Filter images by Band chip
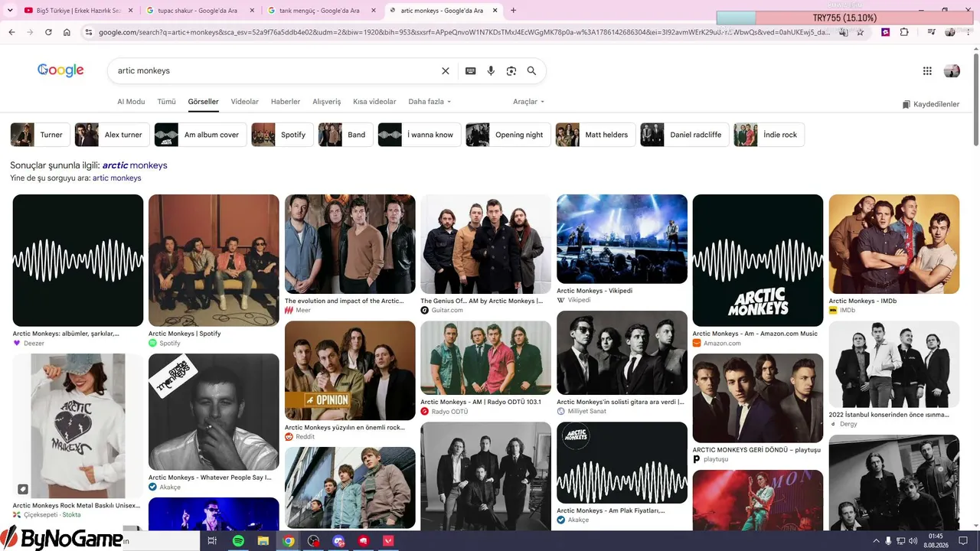Image resolution: width=980 pixels, height=551 pixels. 346,135
